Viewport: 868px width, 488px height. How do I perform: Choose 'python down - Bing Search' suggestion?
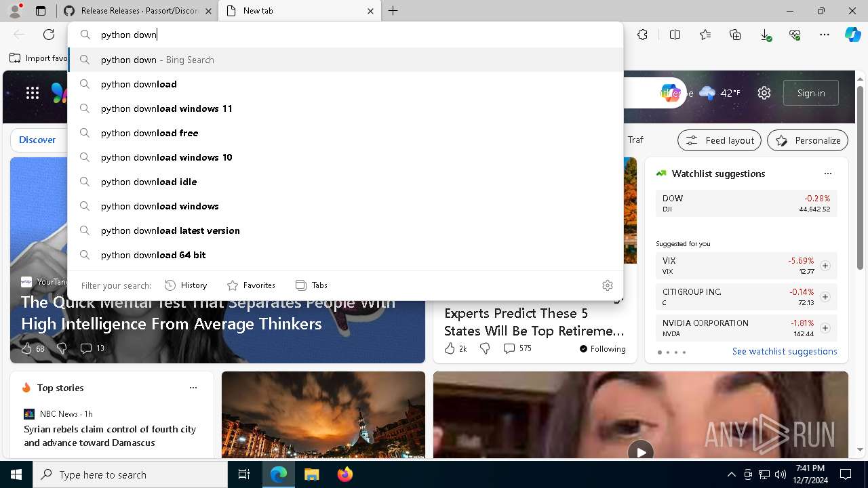click(346, 60)
